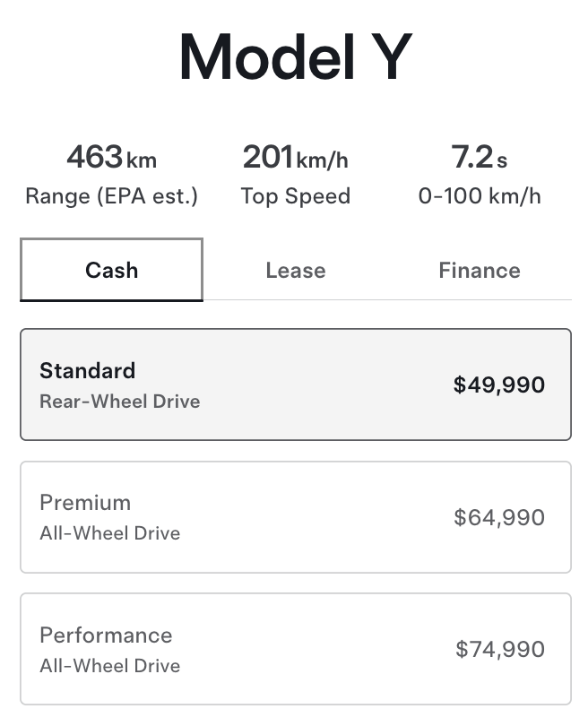The width and height of the screenshot is (588, 726).
Task: Click All-Wheel Drive text under Premium
Action: (109, 533)
